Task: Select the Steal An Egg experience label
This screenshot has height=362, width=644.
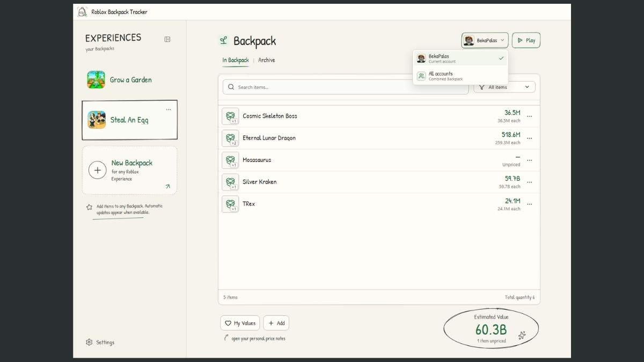Action: pyautogui.click(x=129, y=120)
